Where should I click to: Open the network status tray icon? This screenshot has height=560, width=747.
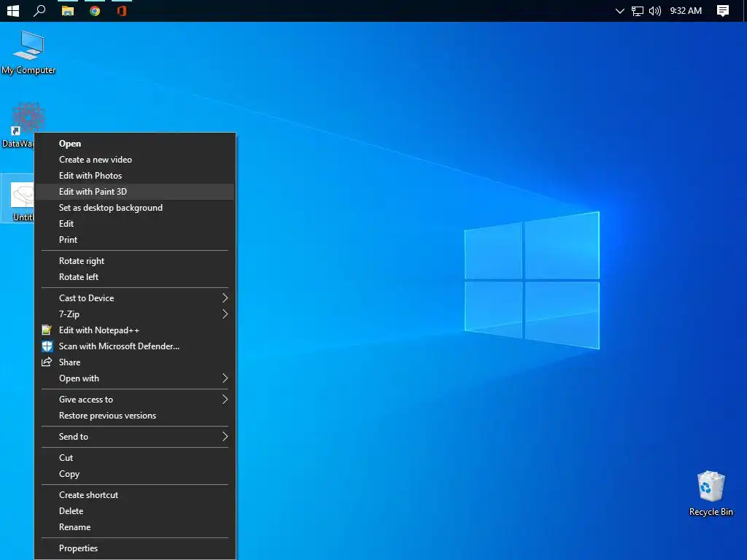(x=638, y=11)
